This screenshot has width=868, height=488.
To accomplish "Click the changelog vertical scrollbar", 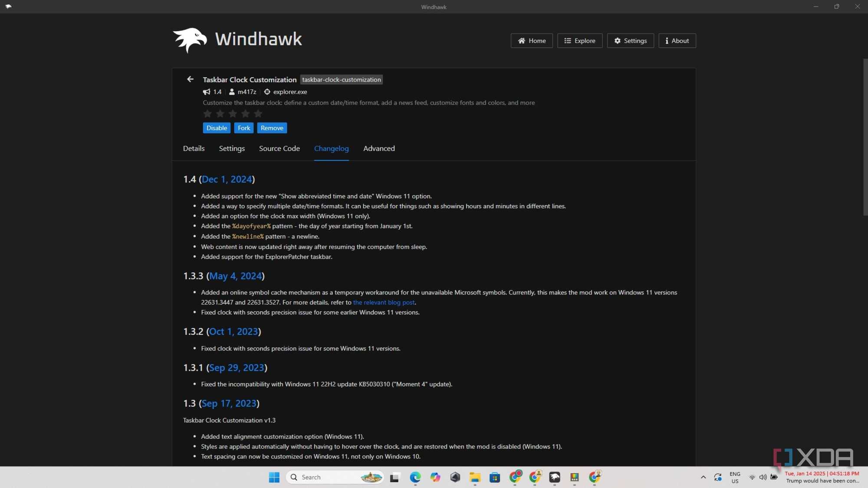I will [865, 137].
